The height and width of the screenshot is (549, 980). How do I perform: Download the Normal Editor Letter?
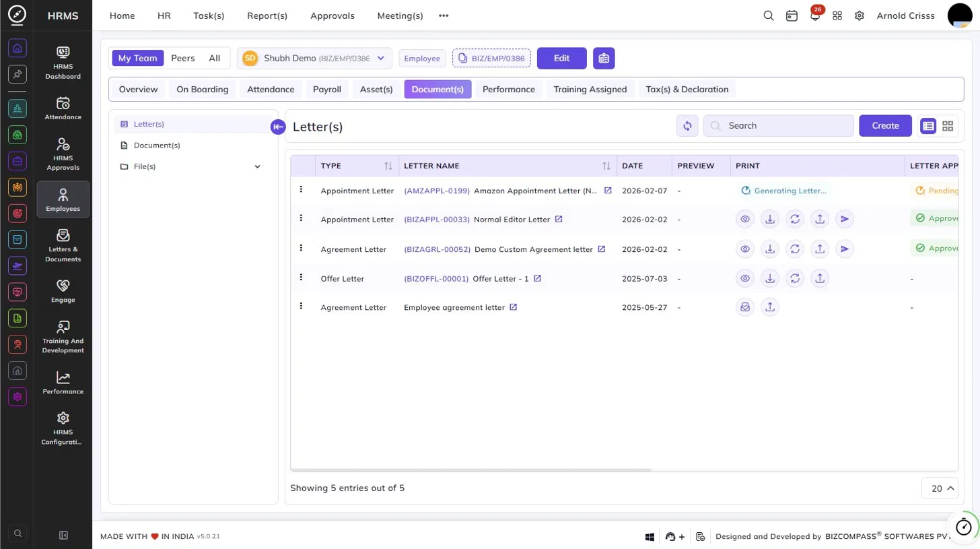pyautogui.click(x=769, y=219)
